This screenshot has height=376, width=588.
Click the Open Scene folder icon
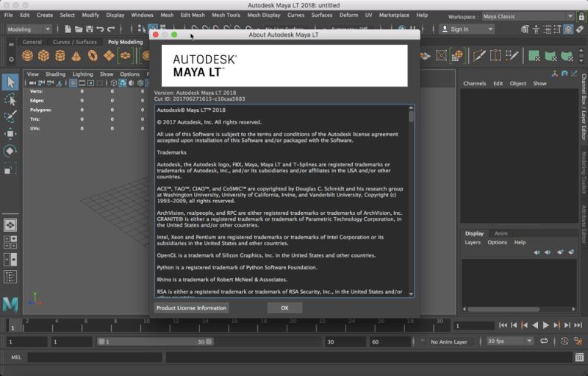point(79,29)
